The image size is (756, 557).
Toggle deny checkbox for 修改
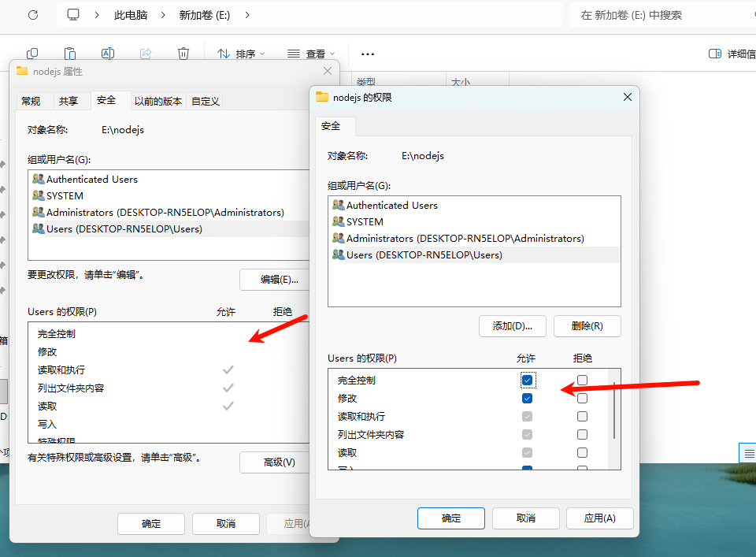click(583, 399)
